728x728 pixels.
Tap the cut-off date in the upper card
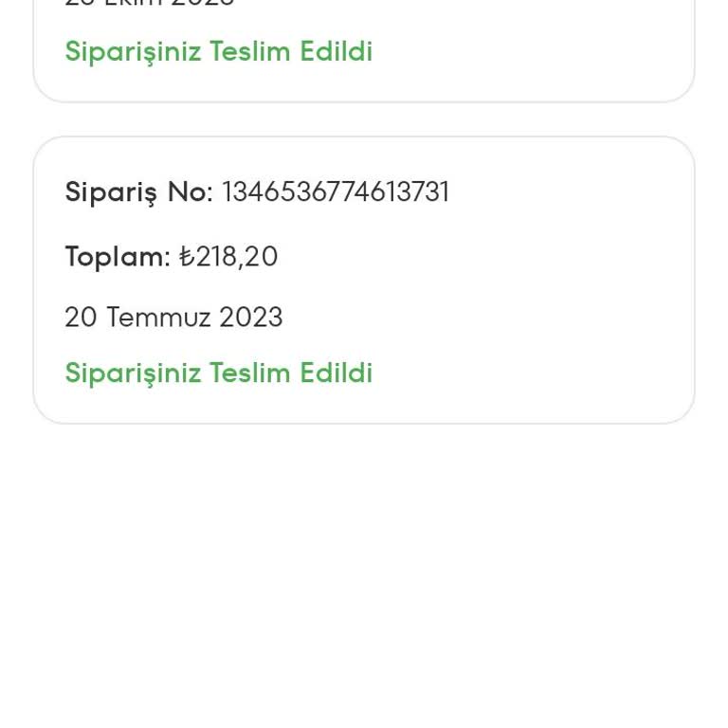tap(150, 4)
